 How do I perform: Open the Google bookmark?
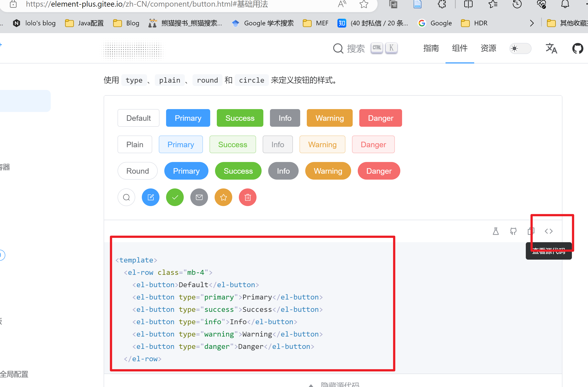tap(434, 23)
